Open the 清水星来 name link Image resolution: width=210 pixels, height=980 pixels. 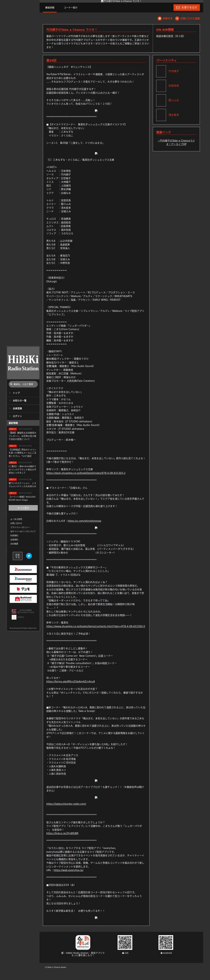pos(174,115)
